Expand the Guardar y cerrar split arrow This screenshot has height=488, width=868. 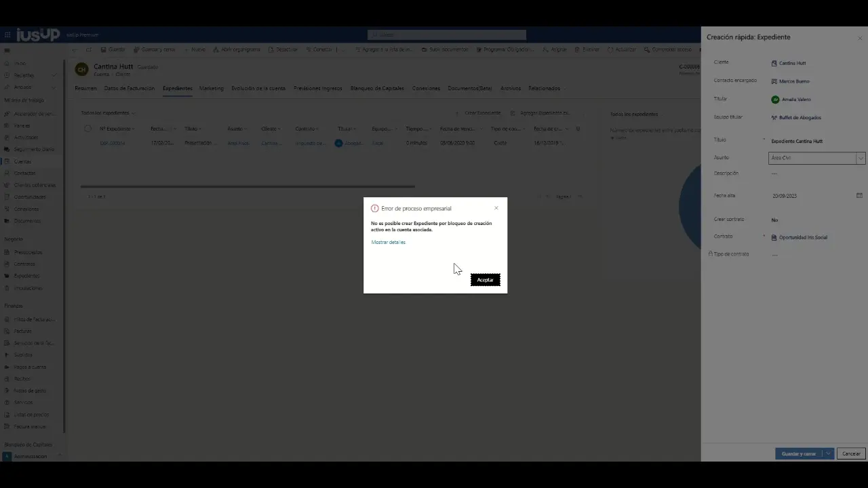click(828, 453)
